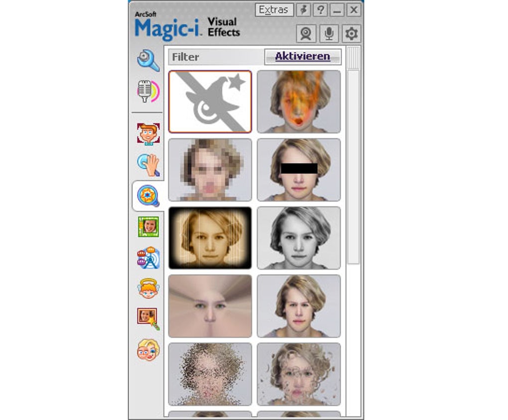Select the theme broadcast sidebar icon
Screen dimensions: 508x420
tap(147, 258)
